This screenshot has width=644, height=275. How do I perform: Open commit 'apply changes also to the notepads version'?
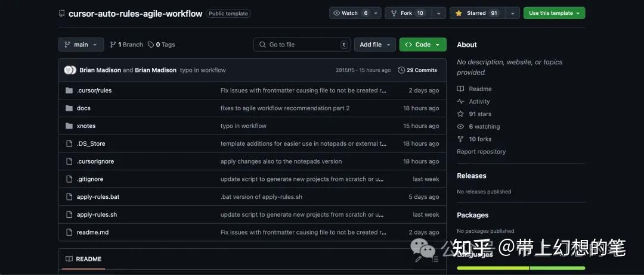(x=281, y=161)
